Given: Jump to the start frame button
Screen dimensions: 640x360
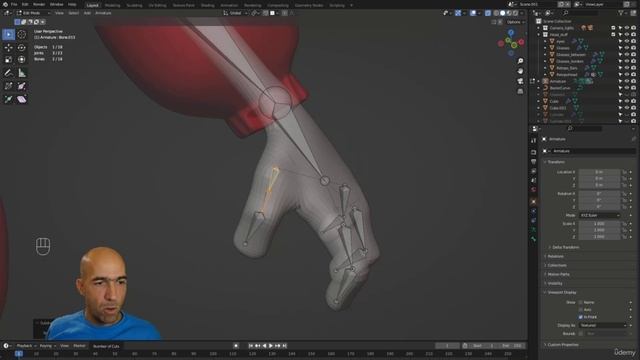Looking at the screenshot, I should (251, 346).
